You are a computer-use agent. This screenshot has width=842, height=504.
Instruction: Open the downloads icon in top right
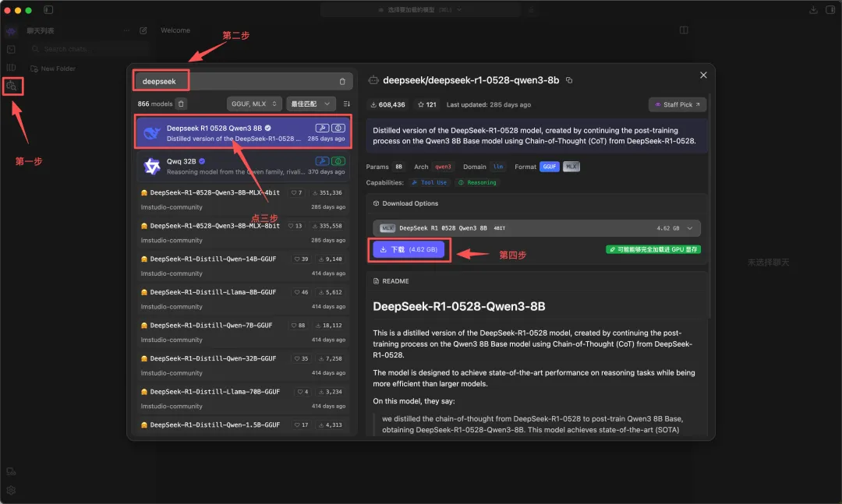pos(813,9)
